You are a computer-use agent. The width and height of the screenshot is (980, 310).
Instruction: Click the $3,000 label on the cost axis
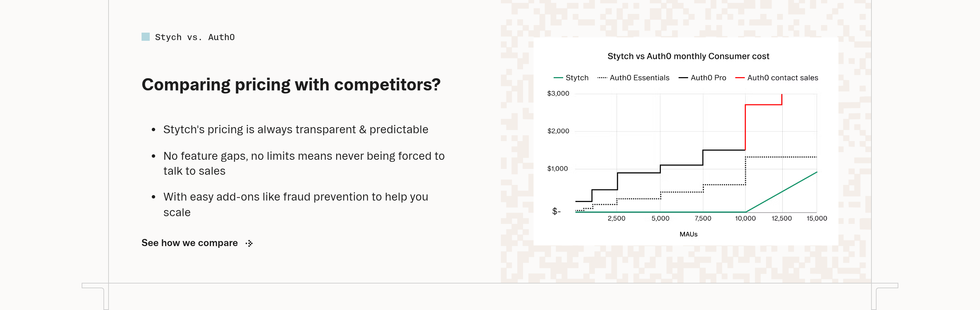(558, 93)
